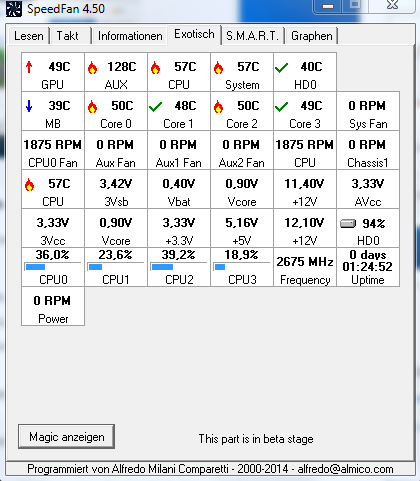Screen dimensions: 420x481
Task: Click the CPU0 Fan 1875 RPM reading
Action: pyautogui.click(x=53, y=150)
